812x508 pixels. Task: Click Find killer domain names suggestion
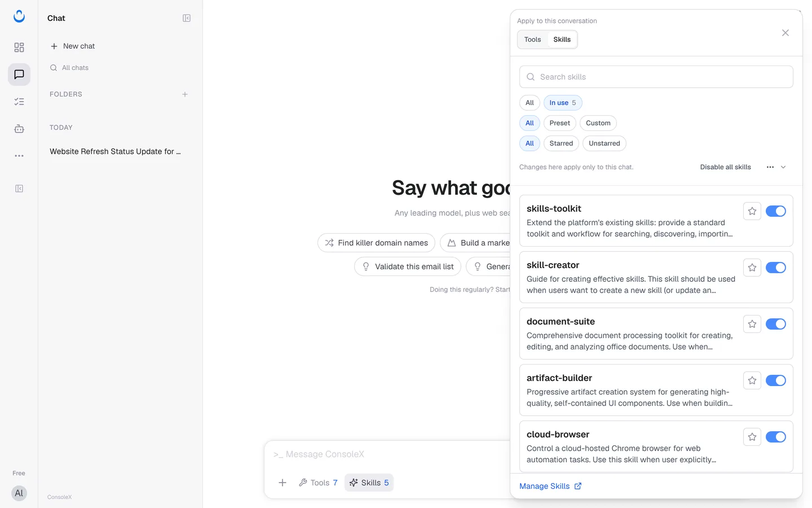pyautogui.click(x=376, y=243)
